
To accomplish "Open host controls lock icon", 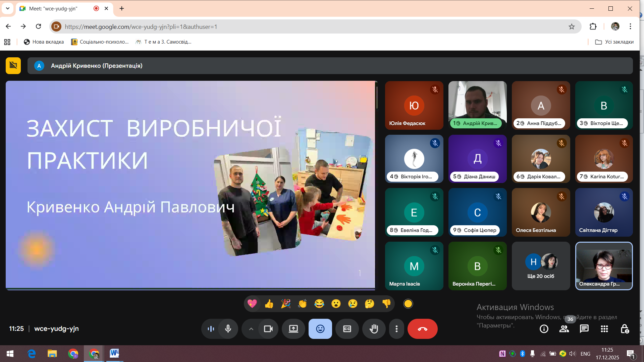I will 625,329.
